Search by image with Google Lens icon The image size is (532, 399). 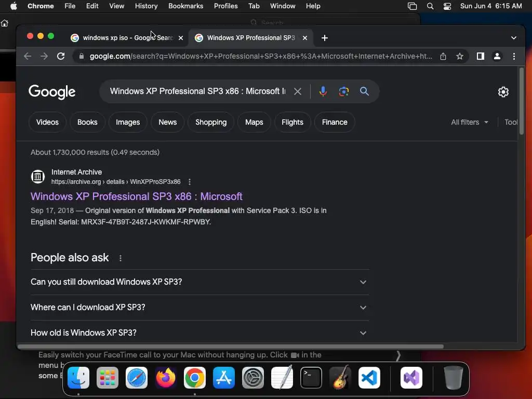344,91
